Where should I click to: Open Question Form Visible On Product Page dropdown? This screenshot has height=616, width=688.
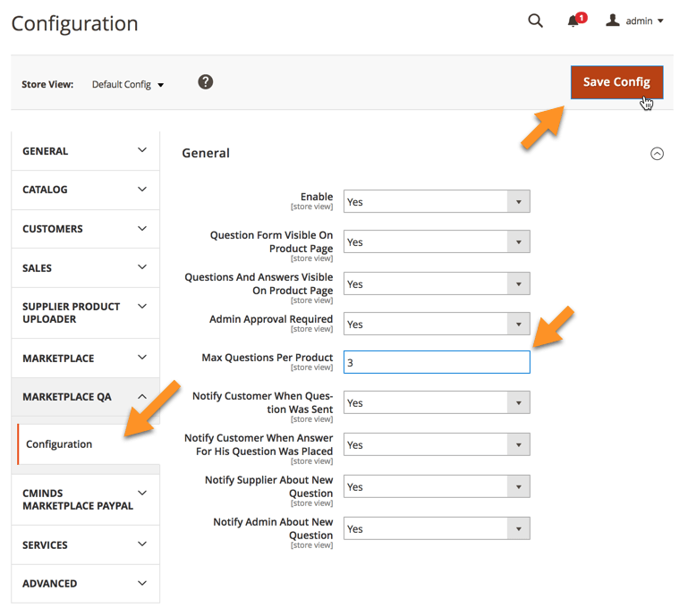437,242
